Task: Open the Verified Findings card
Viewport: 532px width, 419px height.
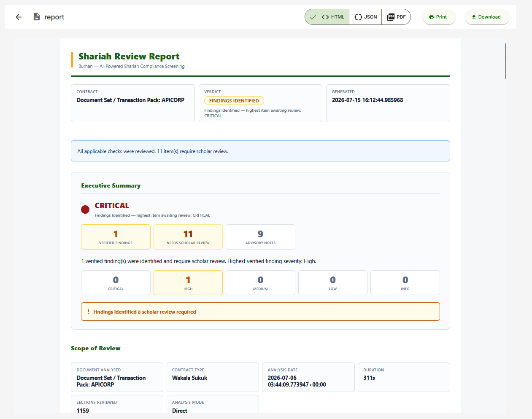Action: tap(116, 237)
